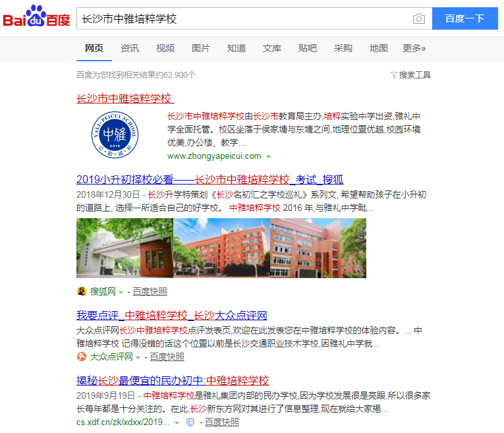Viewport: 504px width, 433px height.
Task: Expand dropdown arrow next to 搜狐网
Action: click(x=121, y=292)
